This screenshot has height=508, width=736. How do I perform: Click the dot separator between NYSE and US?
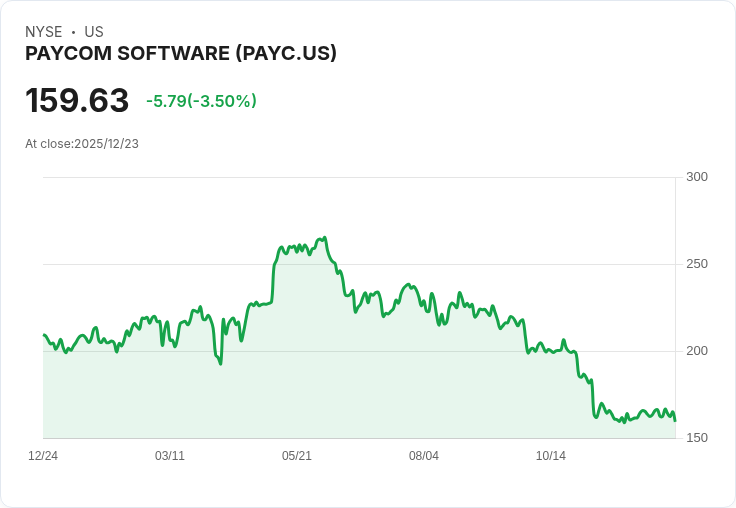coord(73,32)
